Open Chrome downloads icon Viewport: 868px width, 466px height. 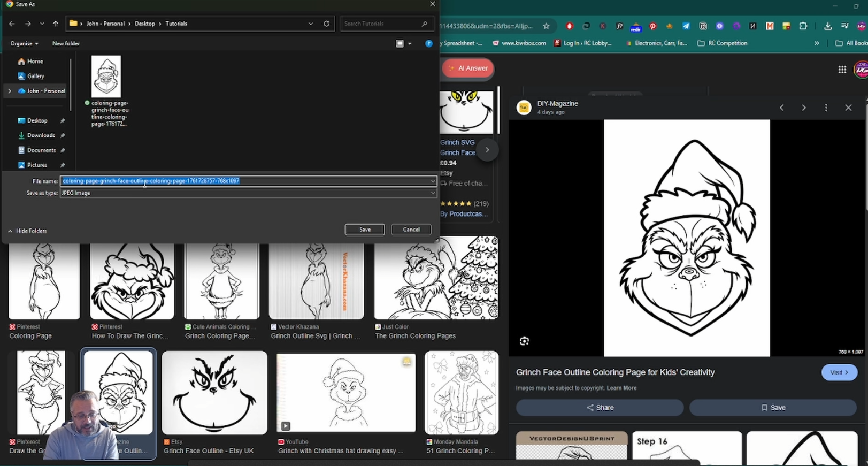coord(828,26)
